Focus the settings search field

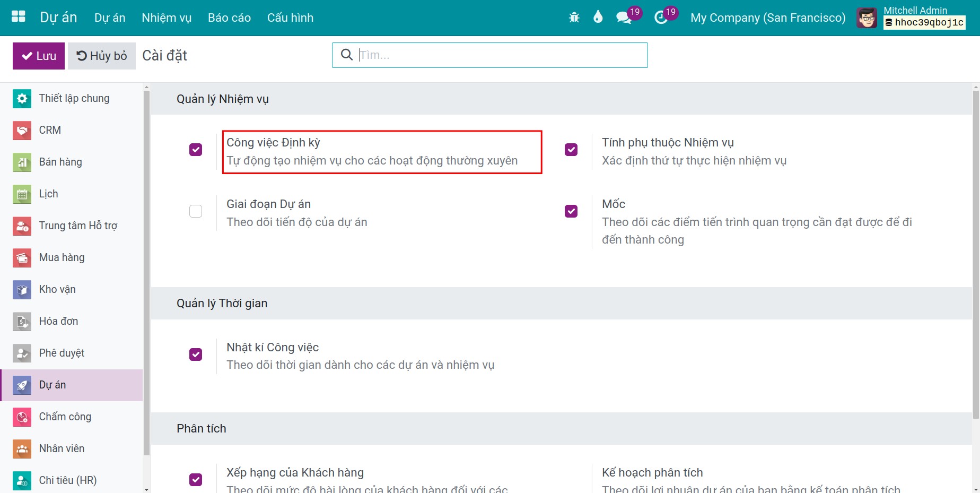point(490,55)
